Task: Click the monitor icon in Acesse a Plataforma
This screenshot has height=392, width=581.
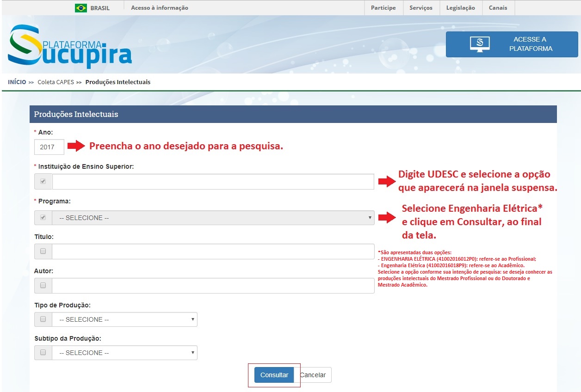Action: (x=480, y=44)
